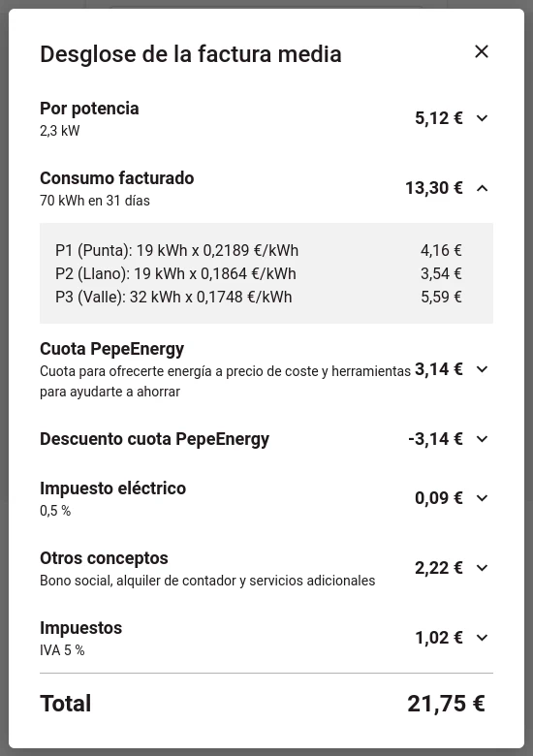Click the 13,30 € consumo amount
Screen dimensions: 533x756
tap(434, 188)
